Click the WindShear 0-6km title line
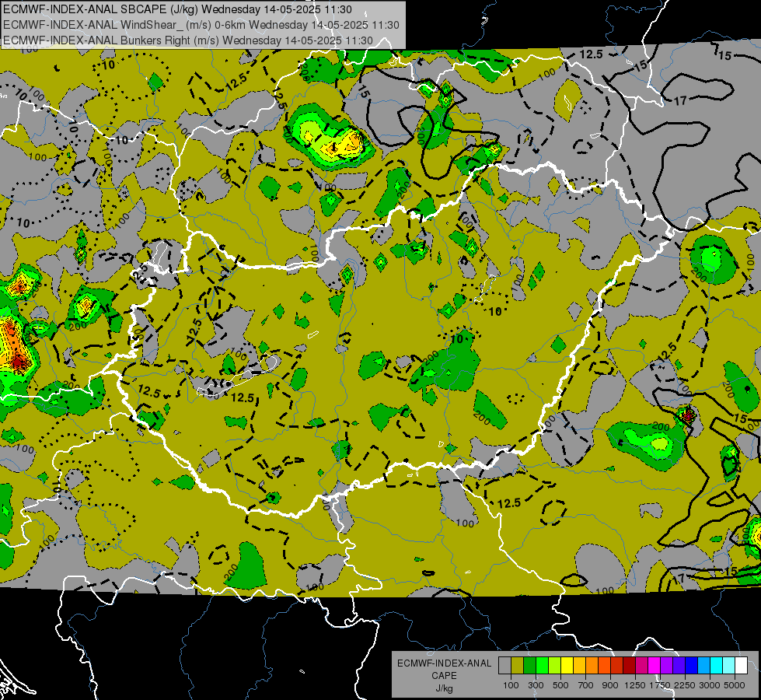This screenshot has width=761, height=700. pyautogui.click(x=201, y=25)
